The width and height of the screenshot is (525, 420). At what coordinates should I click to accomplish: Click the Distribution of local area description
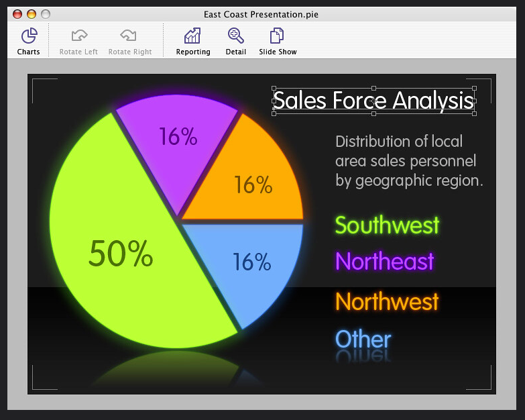[409, 162]
